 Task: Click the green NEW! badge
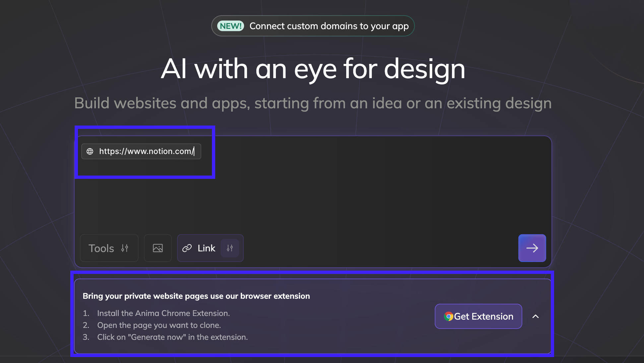pos(230,26)
